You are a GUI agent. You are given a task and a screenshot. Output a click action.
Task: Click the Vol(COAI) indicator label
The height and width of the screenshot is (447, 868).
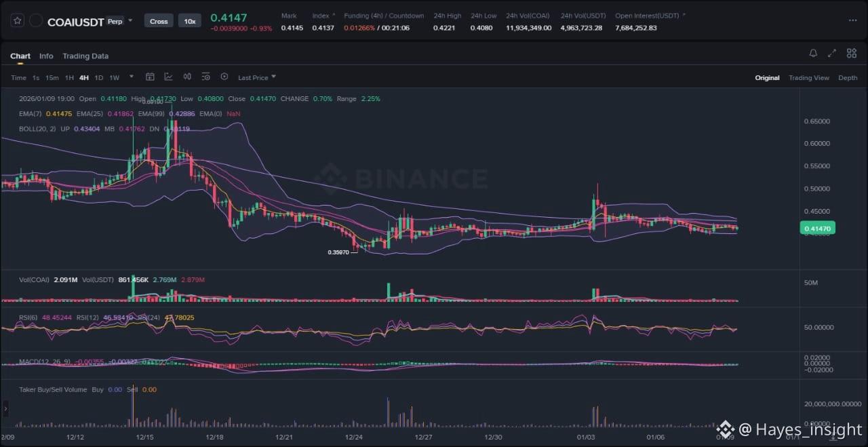[x=34, y=279]
